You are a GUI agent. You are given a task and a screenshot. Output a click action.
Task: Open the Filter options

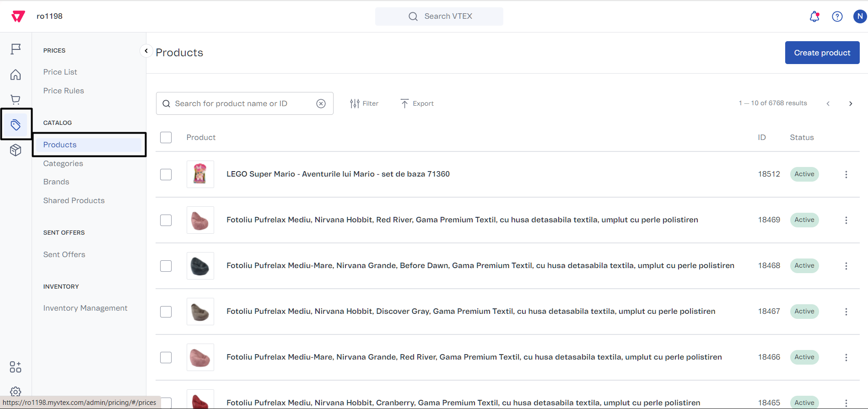364,104
